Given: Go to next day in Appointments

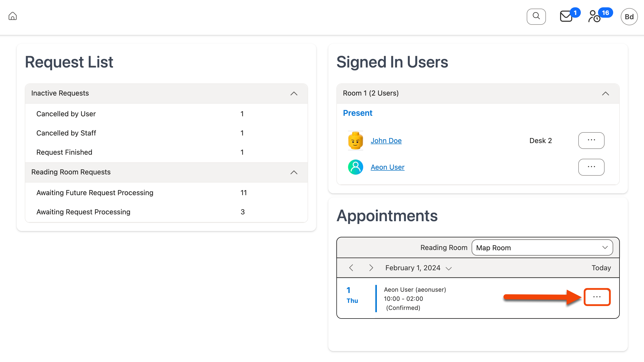Looking at the screenshot, I should pyautogui.click(x=371, y=267).
